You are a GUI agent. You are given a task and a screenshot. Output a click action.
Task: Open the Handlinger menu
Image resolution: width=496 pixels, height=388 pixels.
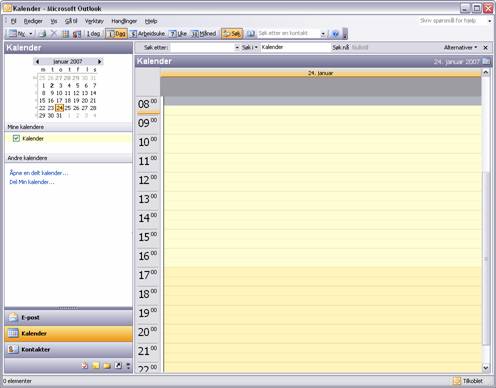124,21
